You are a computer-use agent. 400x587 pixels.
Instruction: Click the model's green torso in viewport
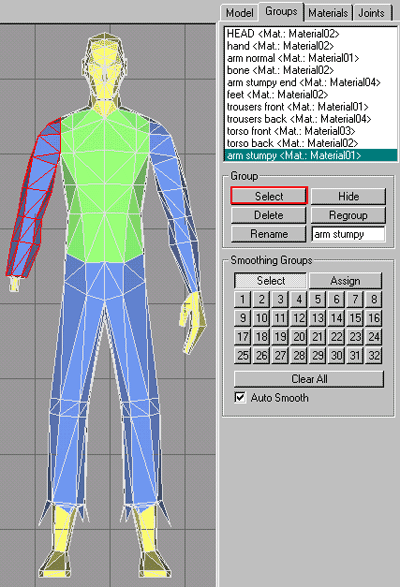pos(105,187)
